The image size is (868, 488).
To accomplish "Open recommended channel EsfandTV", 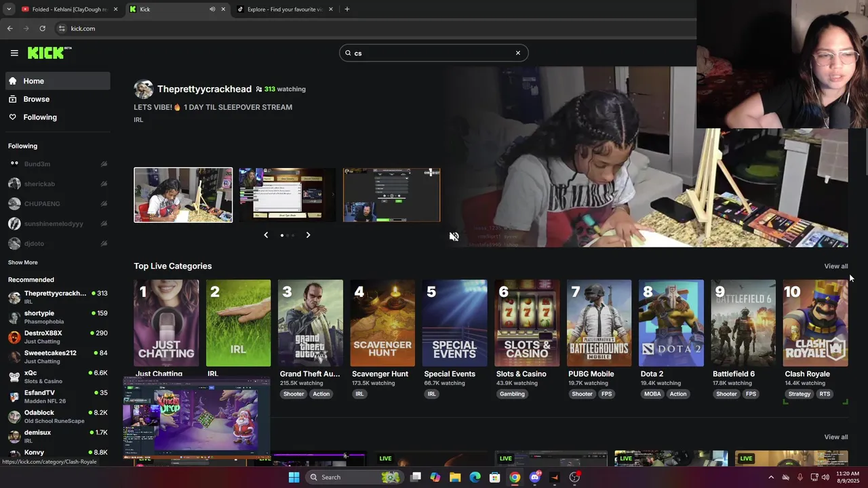I will click(58, 396).
